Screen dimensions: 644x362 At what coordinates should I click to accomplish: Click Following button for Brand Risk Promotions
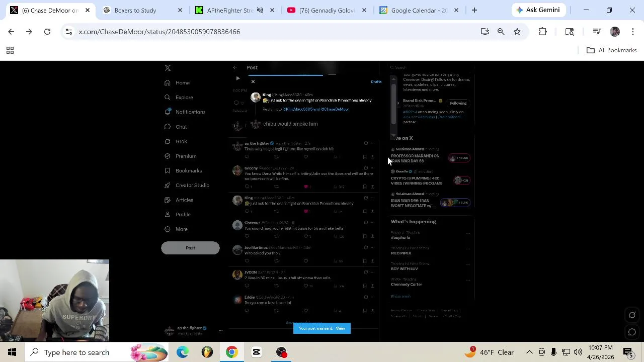coord(458,103)
